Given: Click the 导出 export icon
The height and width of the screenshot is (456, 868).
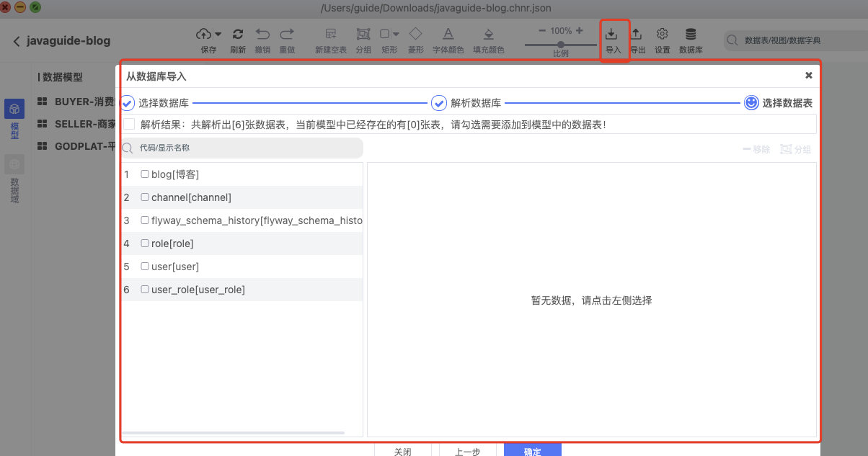Looking at the screenshot, I should click(637, 35).
